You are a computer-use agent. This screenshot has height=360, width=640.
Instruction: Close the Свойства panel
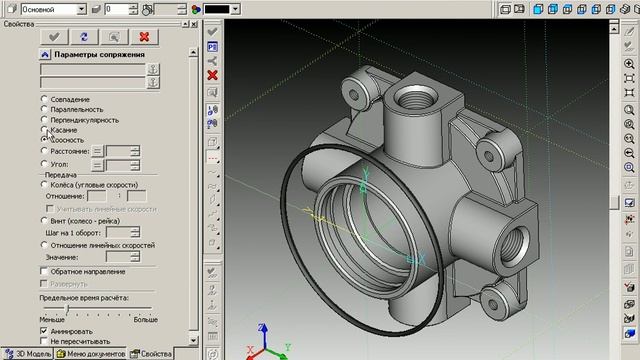pos(194,24)
